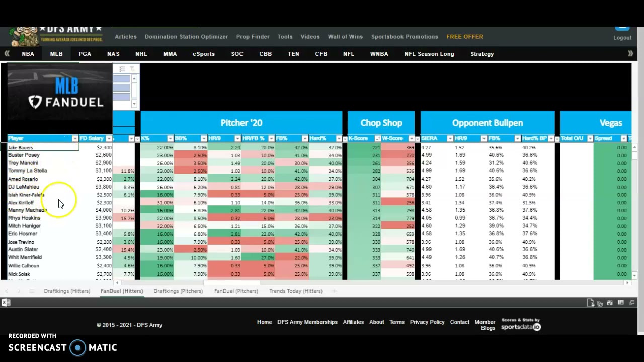This screenshot has height=362, width=644.
Task: Open the BB% column filter dropdown
Action: click(204, 139)
